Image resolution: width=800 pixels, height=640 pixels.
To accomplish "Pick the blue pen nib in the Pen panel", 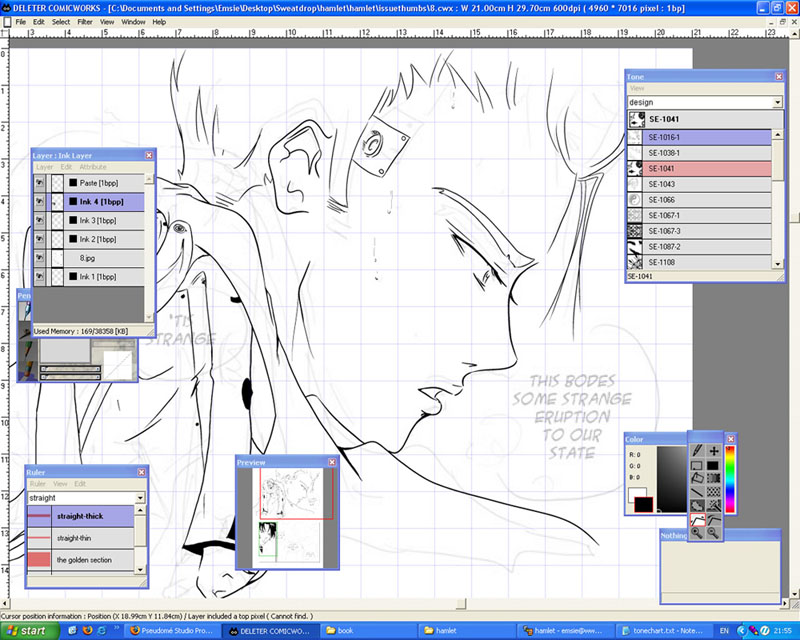I will point(25,311).
